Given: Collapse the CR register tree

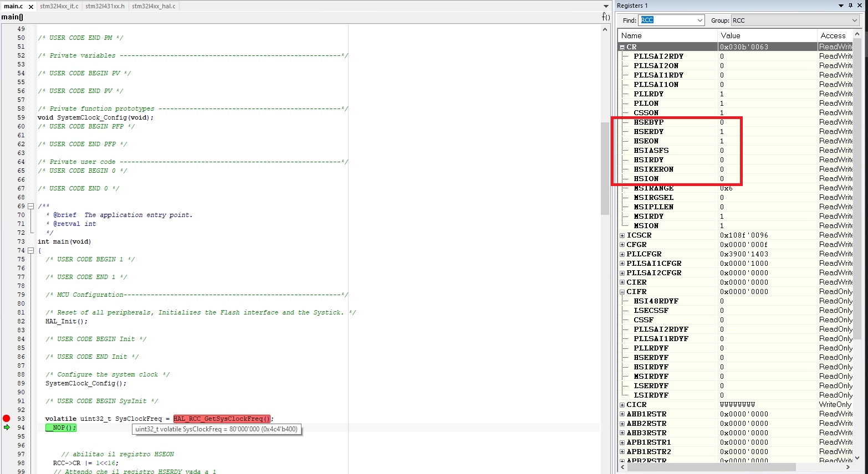Looking at the screenshot, I should [x=622, y=47].
